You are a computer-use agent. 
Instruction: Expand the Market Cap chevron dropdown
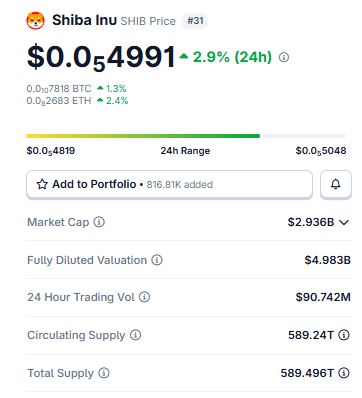(344, 222)
